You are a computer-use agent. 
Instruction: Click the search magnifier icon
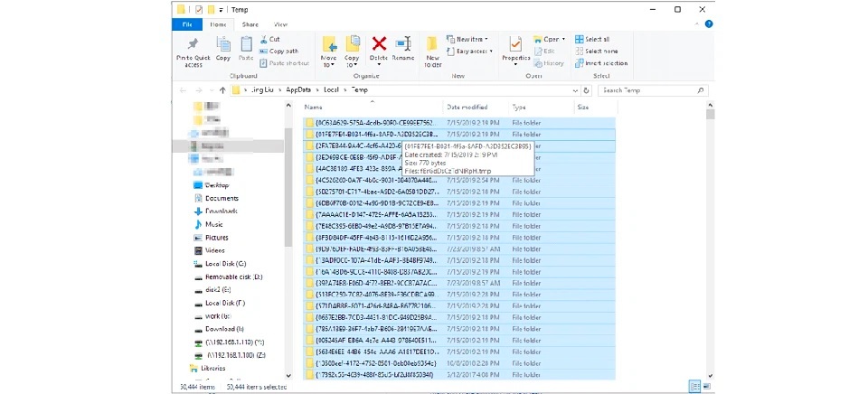click(701, 90)
